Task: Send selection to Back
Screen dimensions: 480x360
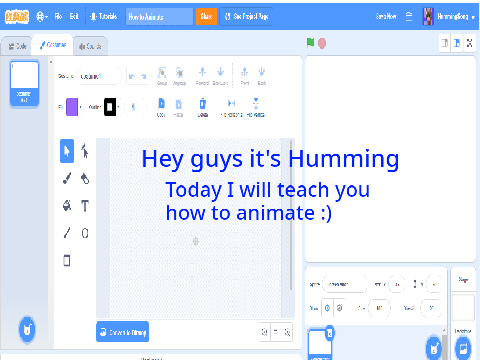Action: [x=262, y=76]
